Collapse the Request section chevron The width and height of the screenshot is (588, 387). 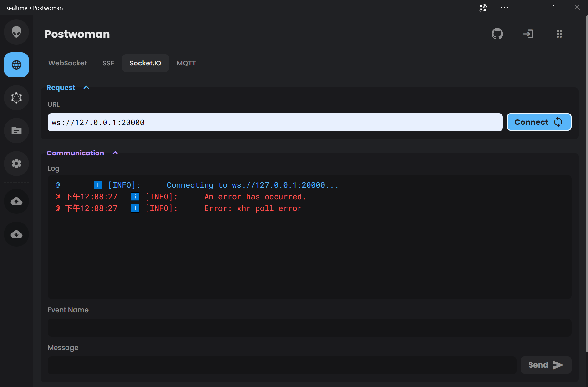coord(86,88)
